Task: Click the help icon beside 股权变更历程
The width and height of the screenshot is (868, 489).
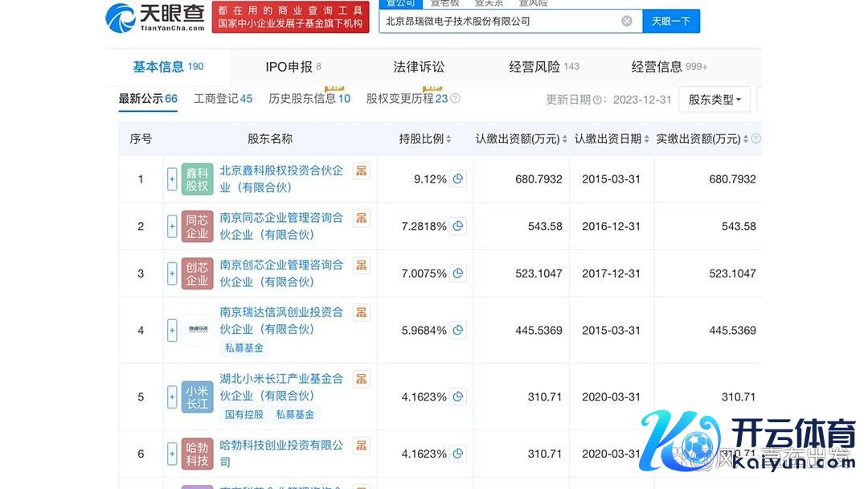Action: tap(456, 99)
